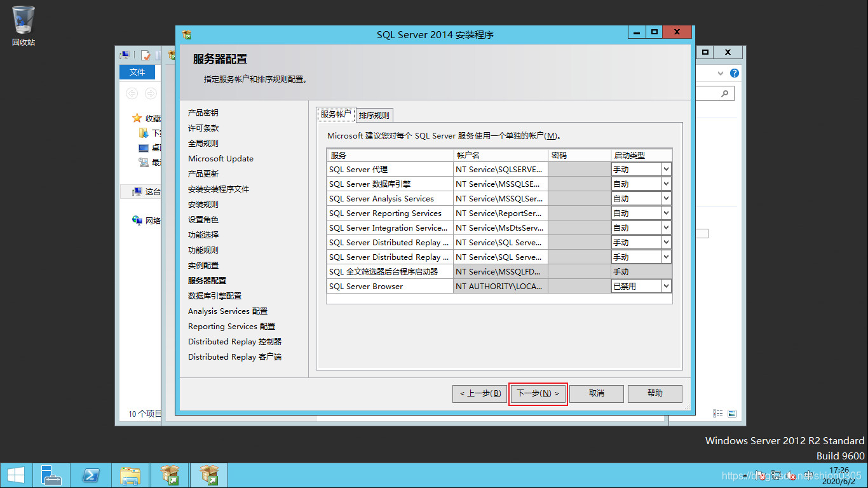Screen dimensions: 868x488
Task: Open startup type dropdown for SQL Server 数据库引擎
Action: pyautogui.click(x=666, y=184)
